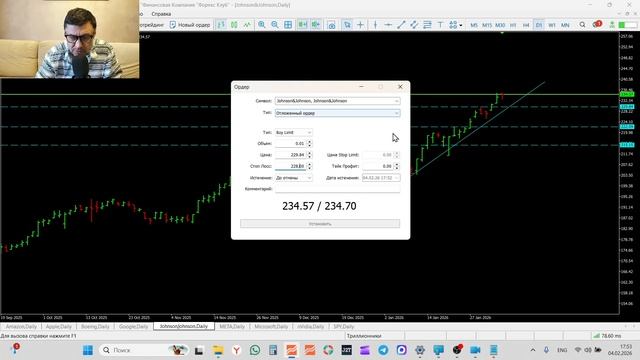Adjust the Тейк Профит stepper arrows
The image size is (640, 360).
click(397, 166)
